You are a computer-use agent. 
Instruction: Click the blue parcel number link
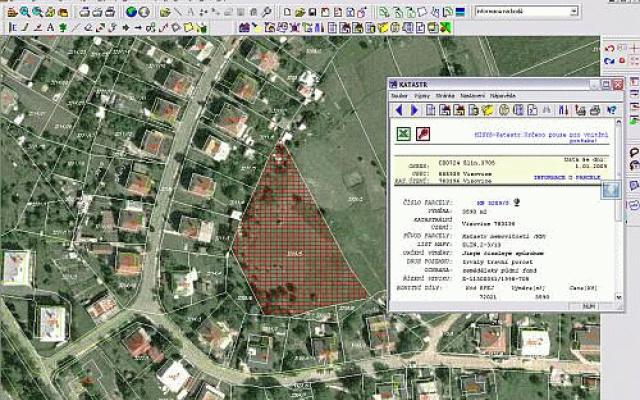point(493,202)
